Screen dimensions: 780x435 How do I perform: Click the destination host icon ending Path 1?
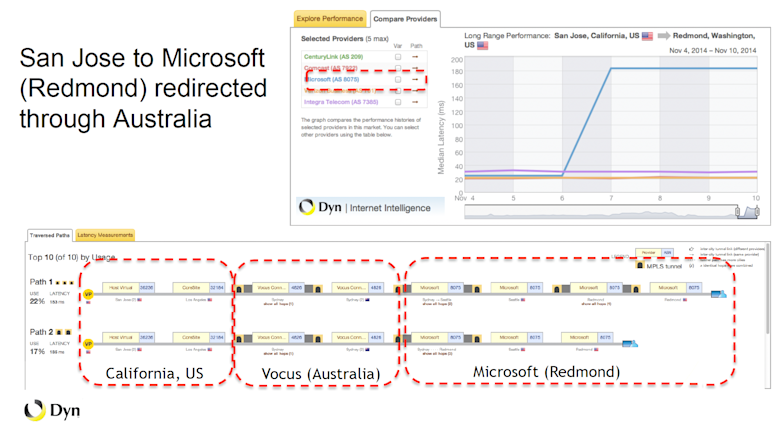click(x=718, y=294)
